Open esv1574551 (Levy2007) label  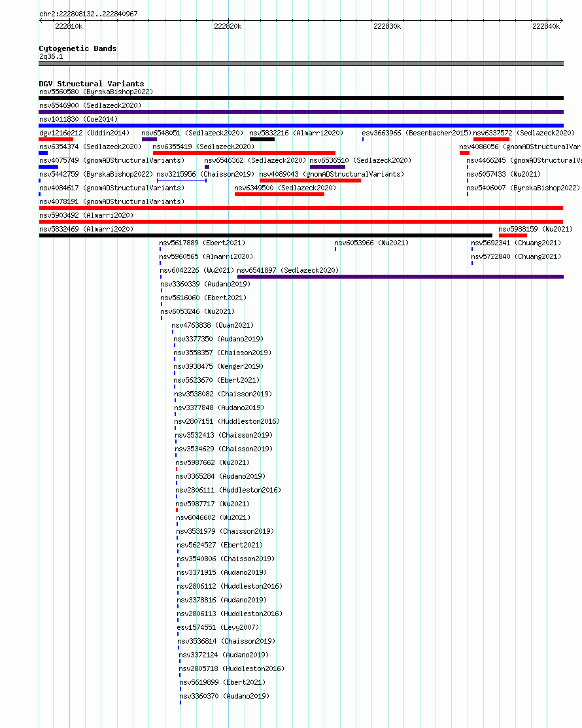click(x=218, y=627)
